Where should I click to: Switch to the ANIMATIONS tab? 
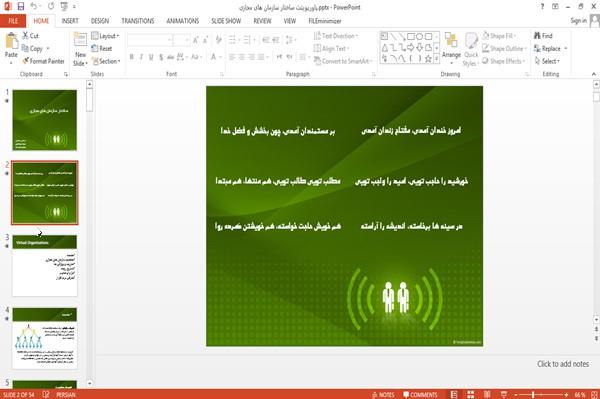click(x=183, y=21)
